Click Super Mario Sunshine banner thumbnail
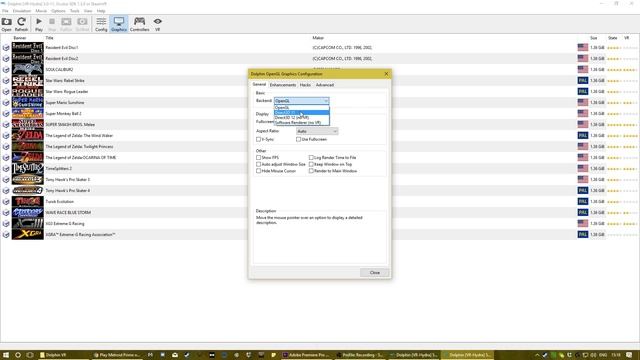 coord(27,102)
